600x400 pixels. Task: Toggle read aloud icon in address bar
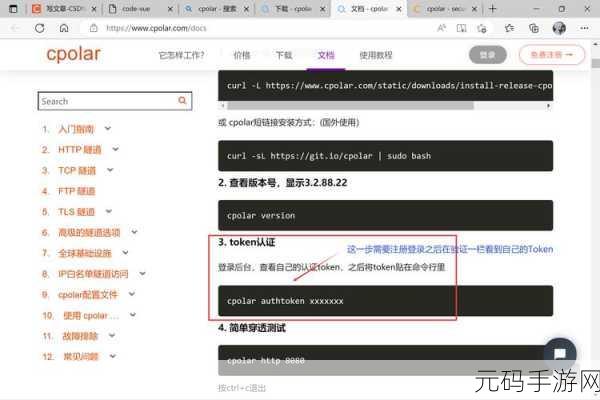pyautogui.click(x=441, y=28)
